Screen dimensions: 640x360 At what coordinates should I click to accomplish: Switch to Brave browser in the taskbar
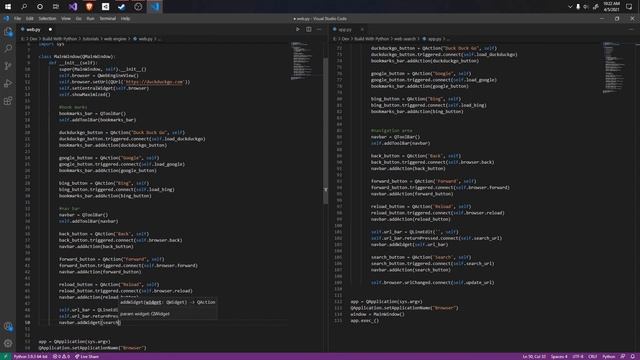tap(89, 7)
